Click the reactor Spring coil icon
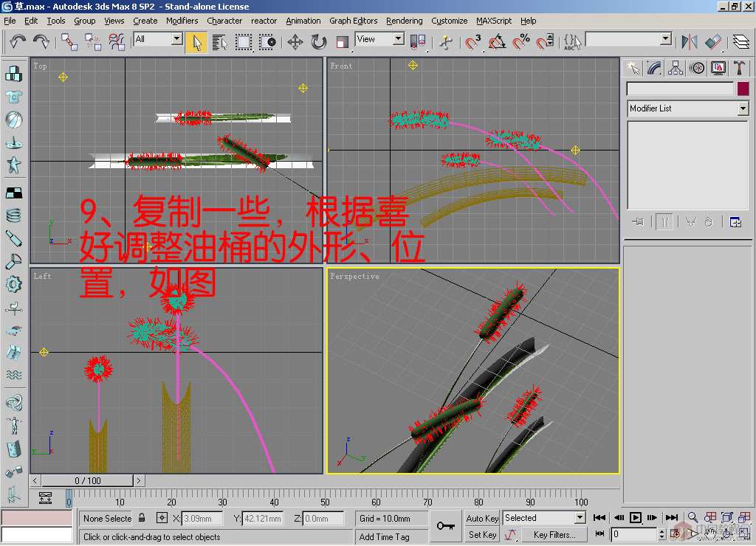Viewport: 756px width, 546px height. [x=14, y=215]
